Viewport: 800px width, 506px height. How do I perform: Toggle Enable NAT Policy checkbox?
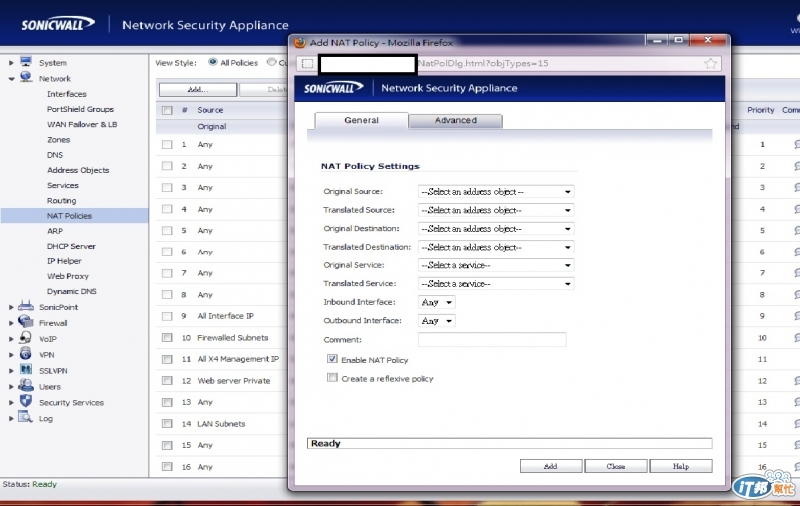coord(332,359)
